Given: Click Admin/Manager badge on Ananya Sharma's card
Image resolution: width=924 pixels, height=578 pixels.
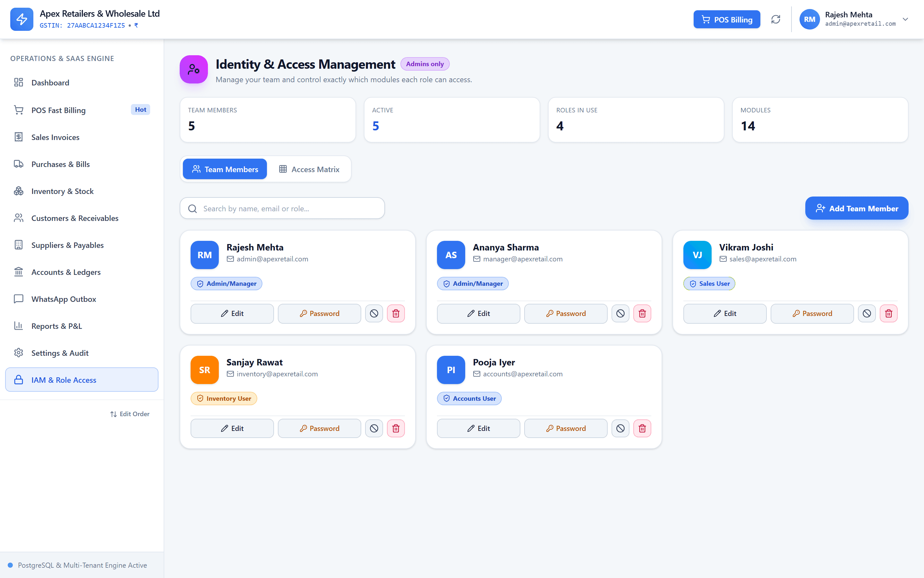Looking at the screenshot, I should pos(473,284).
